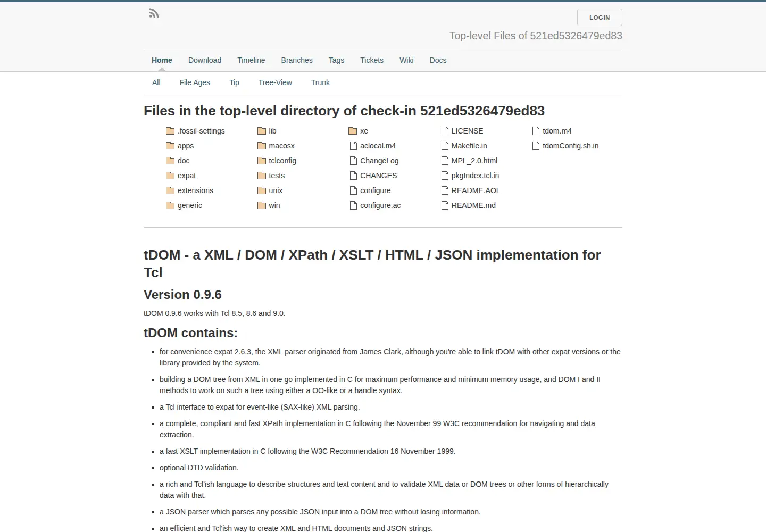Click the .fossil-settings folder icon

[170, 131]
